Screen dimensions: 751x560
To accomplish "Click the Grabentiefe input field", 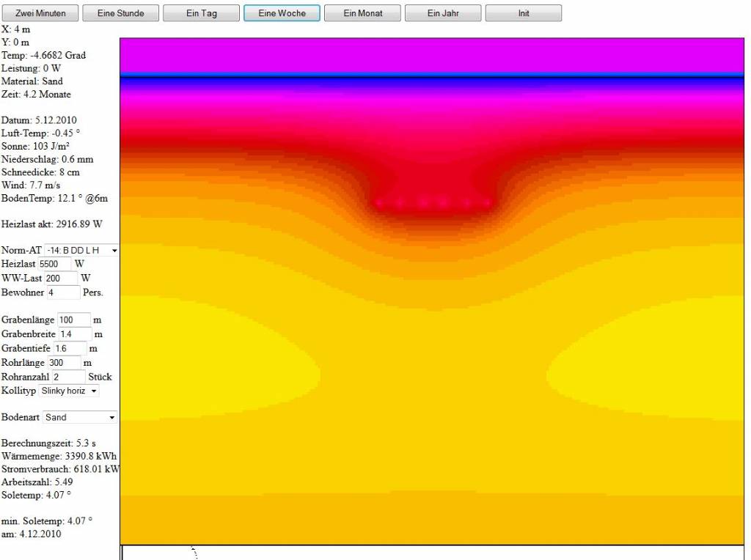I will 70,348.
